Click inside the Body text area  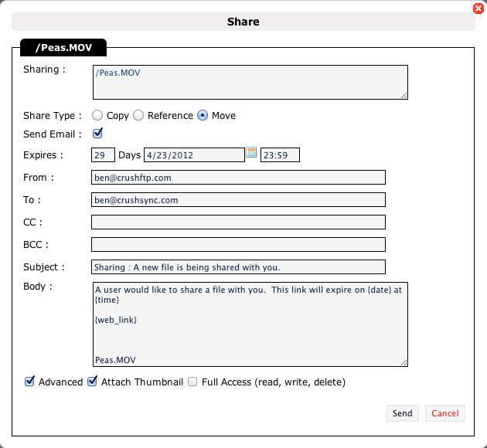point(250,324)
